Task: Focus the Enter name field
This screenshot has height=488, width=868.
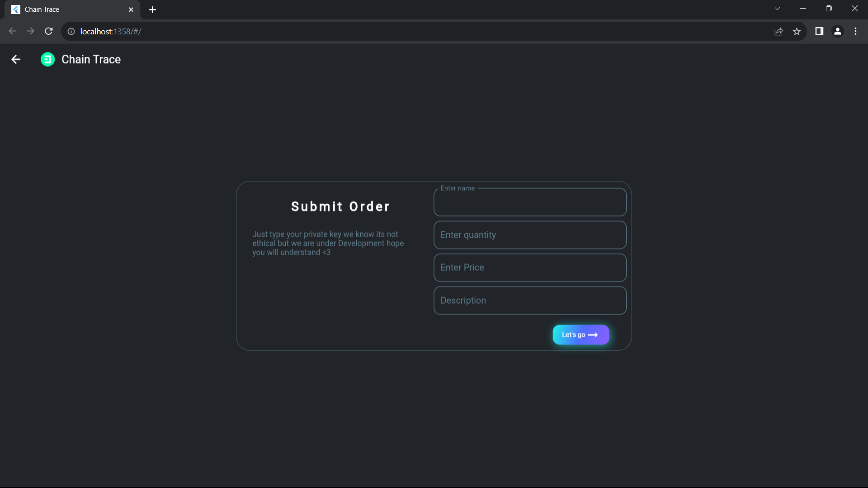Action: point(530,203)
